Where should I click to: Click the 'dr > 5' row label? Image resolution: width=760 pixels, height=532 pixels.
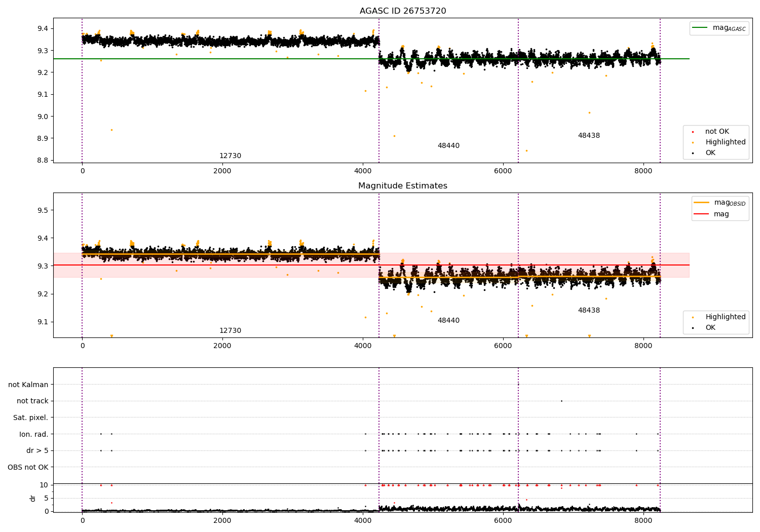click(x=37, y=451)
